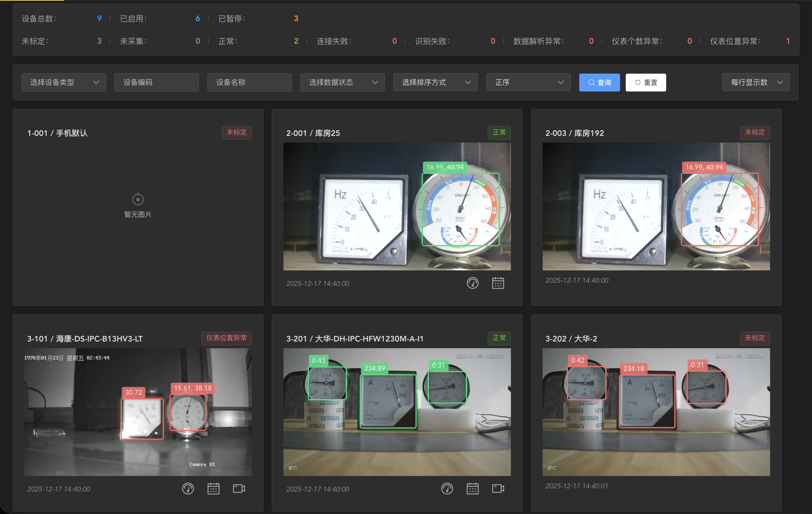Click video camera icon on 3-201 card

pyautogui.click(x=498, y=489)
